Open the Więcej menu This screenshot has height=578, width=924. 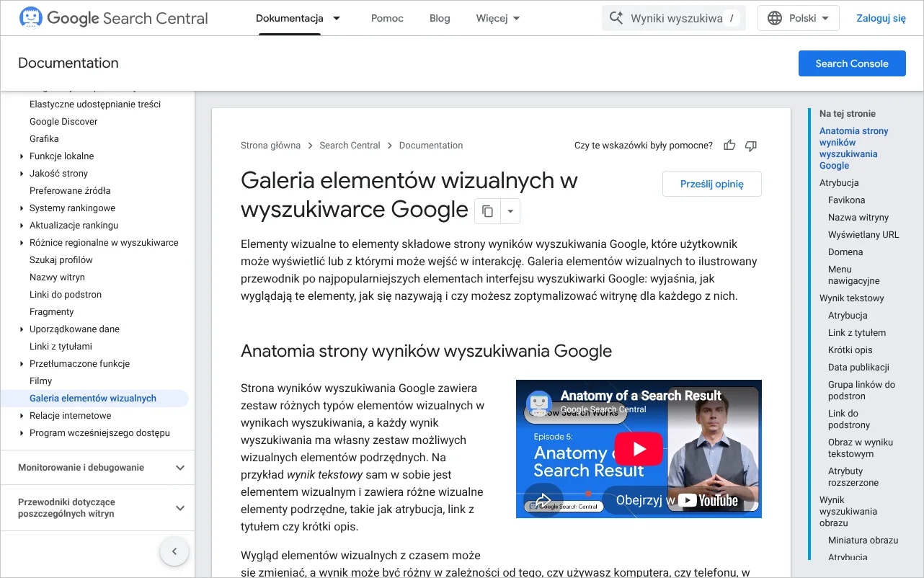(x=498, y=18)
